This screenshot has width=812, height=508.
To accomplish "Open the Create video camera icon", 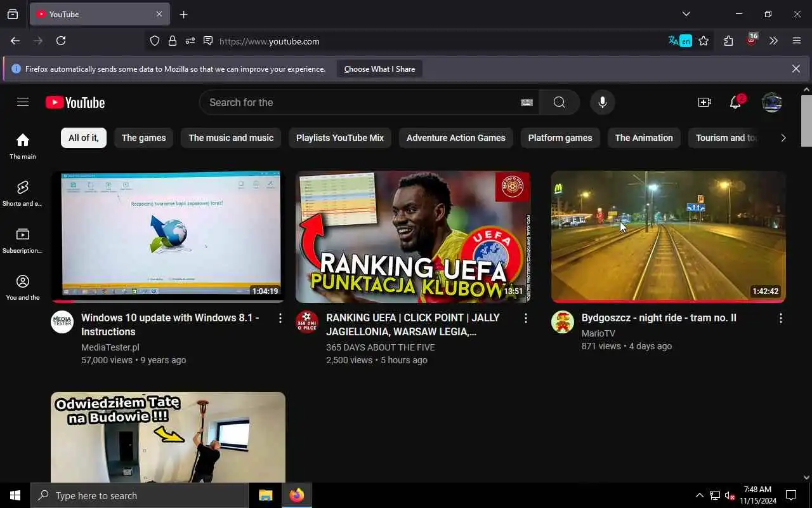I will pos(704,102).
